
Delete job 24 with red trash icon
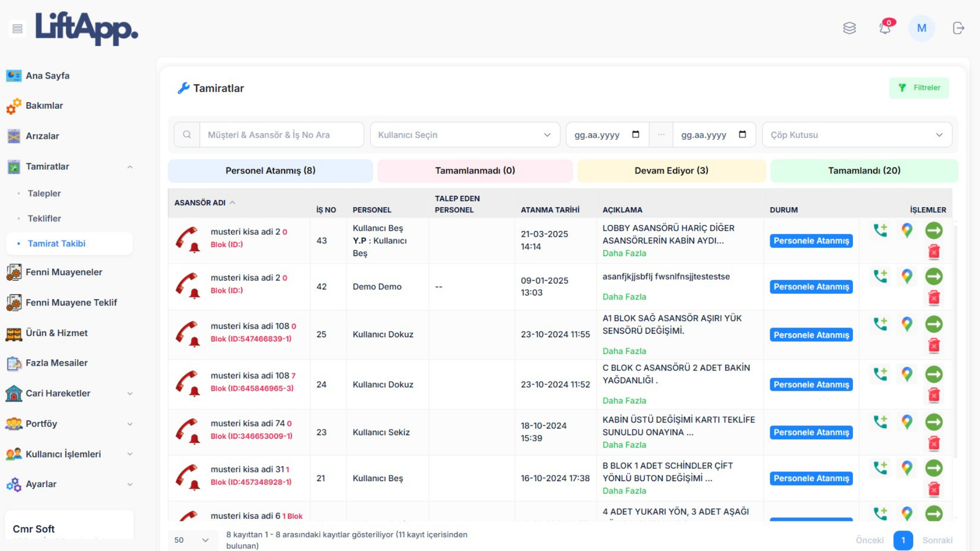pos(934,395)
